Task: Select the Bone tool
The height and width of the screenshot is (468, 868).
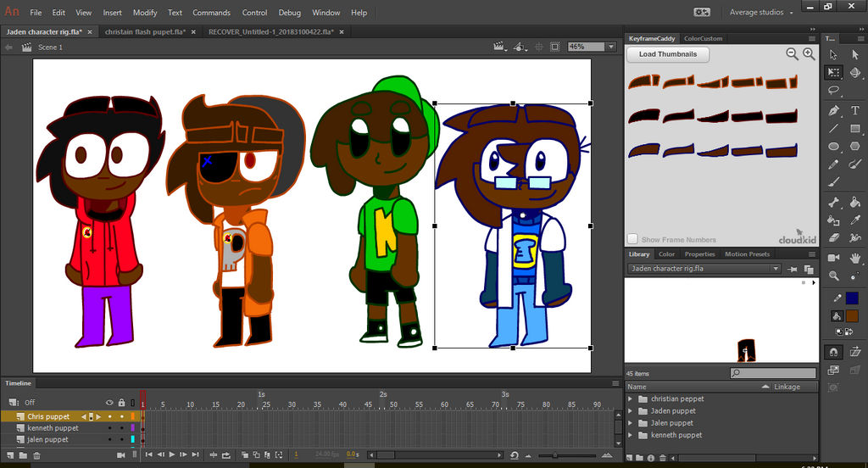Action: pyautogui.click(x=833, y=202)
